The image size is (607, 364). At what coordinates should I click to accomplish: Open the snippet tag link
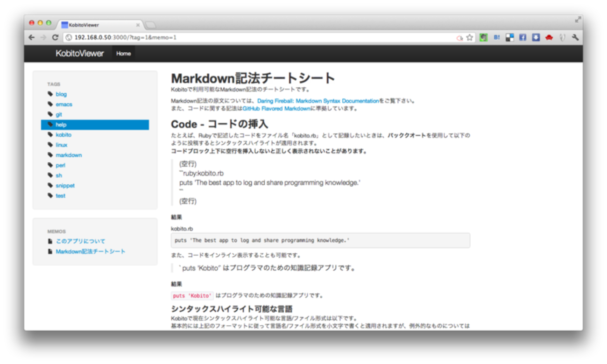pyautogui.click(x=65, y=185)
